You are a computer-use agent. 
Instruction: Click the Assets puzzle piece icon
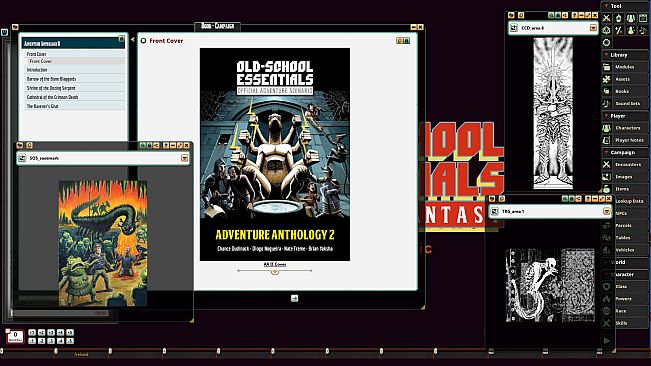[x=607, y=79]
